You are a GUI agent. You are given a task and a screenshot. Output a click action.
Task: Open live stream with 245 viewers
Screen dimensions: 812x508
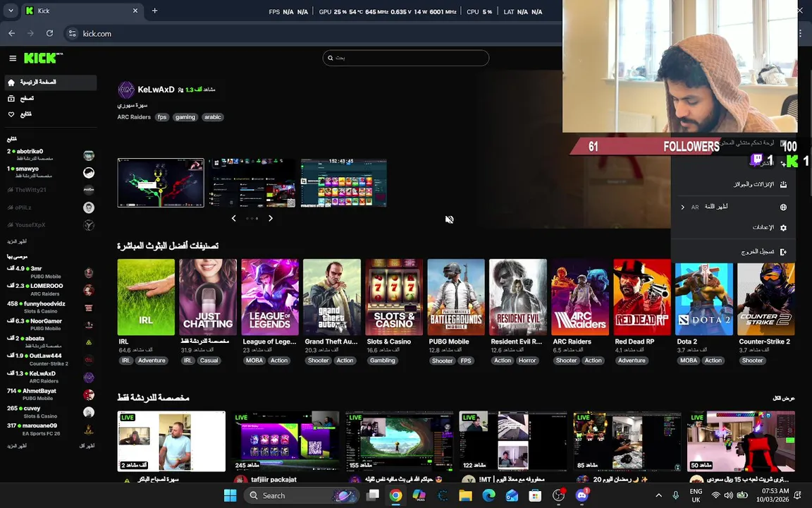click(285, 441)
